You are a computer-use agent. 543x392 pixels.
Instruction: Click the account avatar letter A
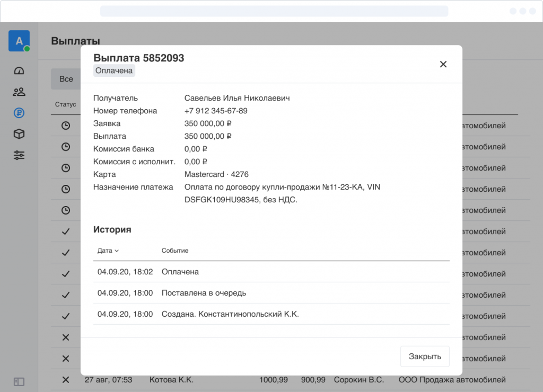pos(19,41)
